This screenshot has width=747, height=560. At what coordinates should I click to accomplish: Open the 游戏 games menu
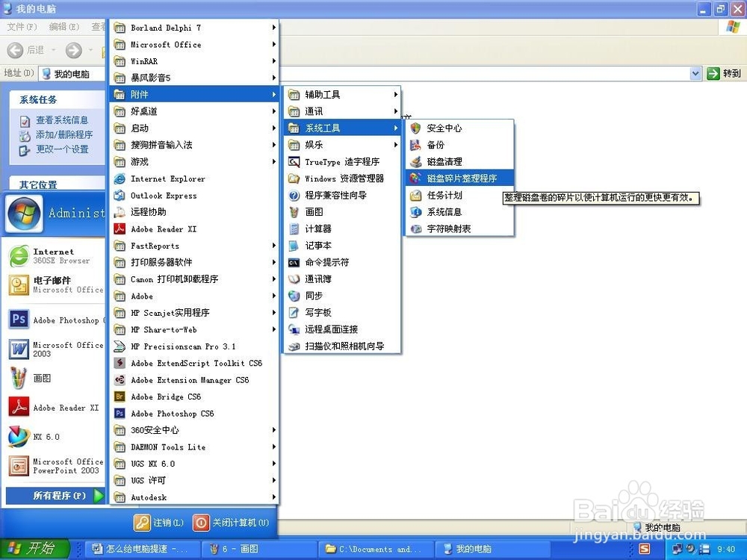(194, 161)
